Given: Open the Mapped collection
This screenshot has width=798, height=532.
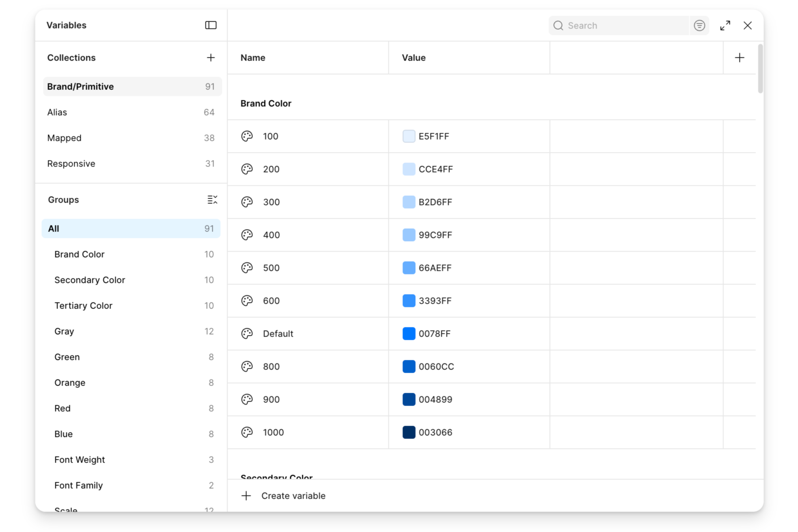Looking at the screenshot, I should point(132,138).
